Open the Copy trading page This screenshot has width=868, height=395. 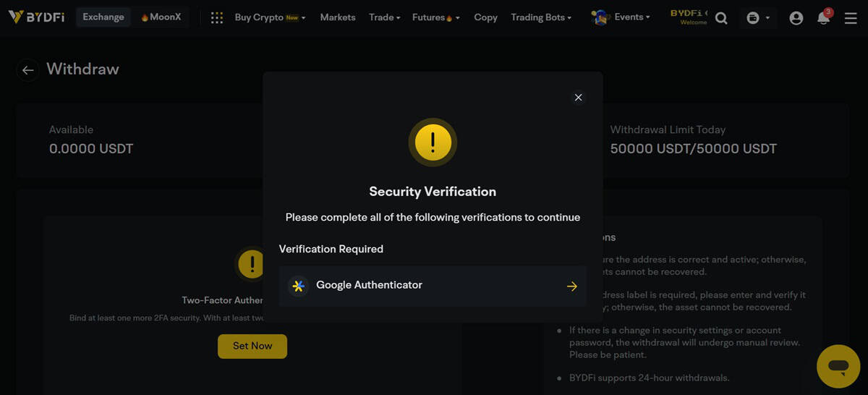coord(485,17)
